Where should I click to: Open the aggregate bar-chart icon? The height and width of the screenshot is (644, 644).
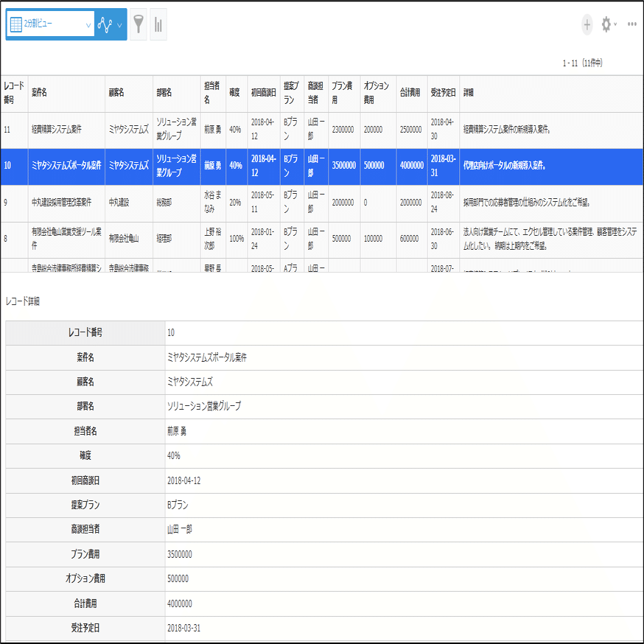coord(157,24)
